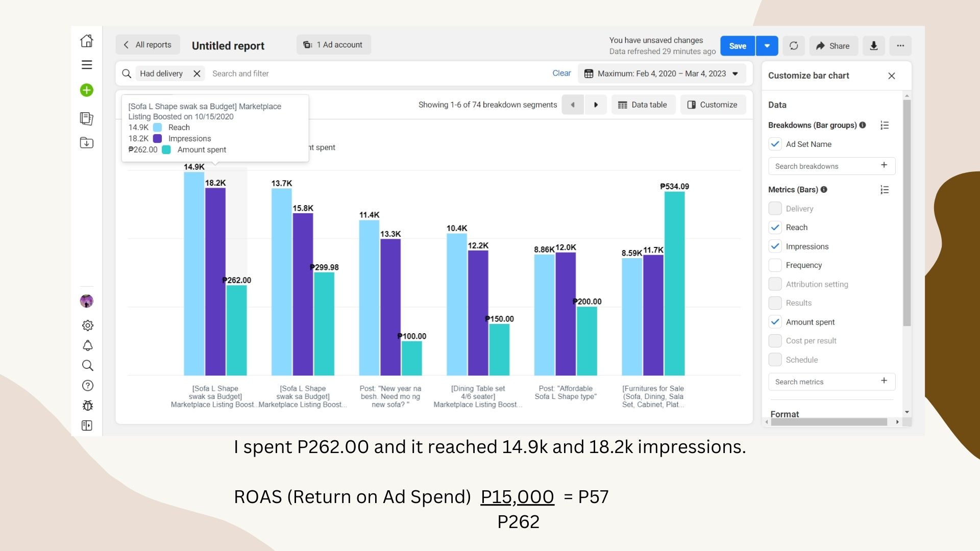Open the more options ellipsis menu
980x551 pixels.
pyautogui.click(x=900, y=46)
